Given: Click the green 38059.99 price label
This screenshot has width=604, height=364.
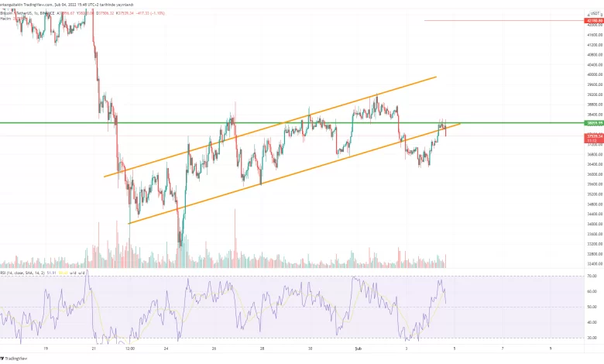Looking at the screenshot, I should point(594,123).
